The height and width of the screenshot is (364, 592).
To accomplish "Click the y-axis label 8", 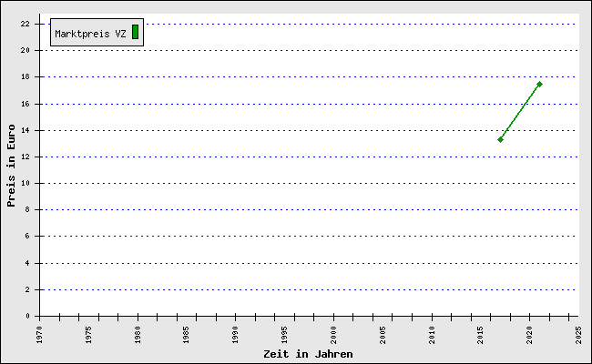I will point(27,209).
